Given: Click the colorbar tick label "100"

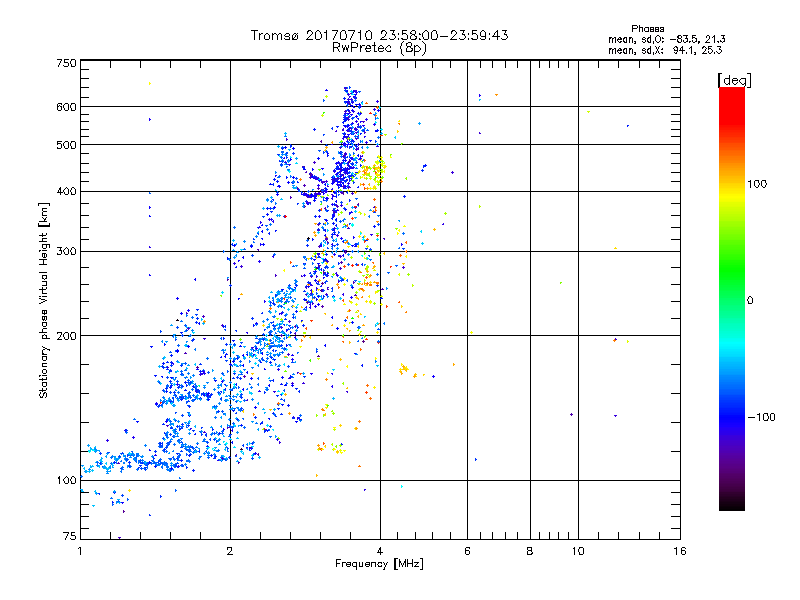Looking at the screenshot, I should (757, 184).
